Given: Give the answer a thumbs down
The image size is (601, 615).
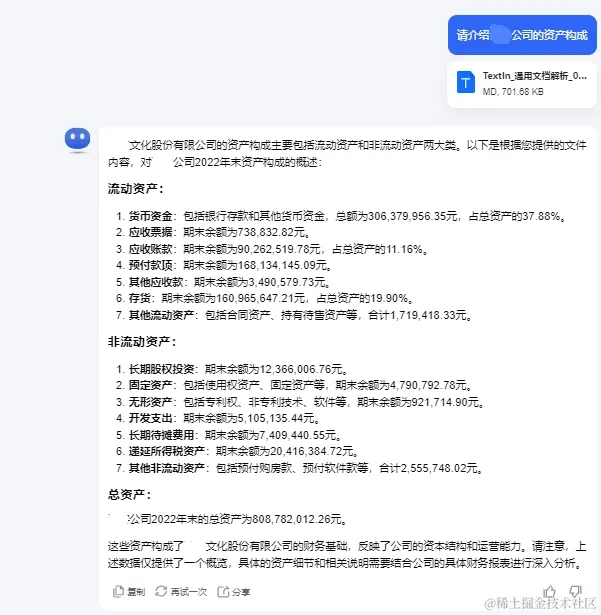Looking at the screenshot, I should pyautogui.click(x=575, y=591).
